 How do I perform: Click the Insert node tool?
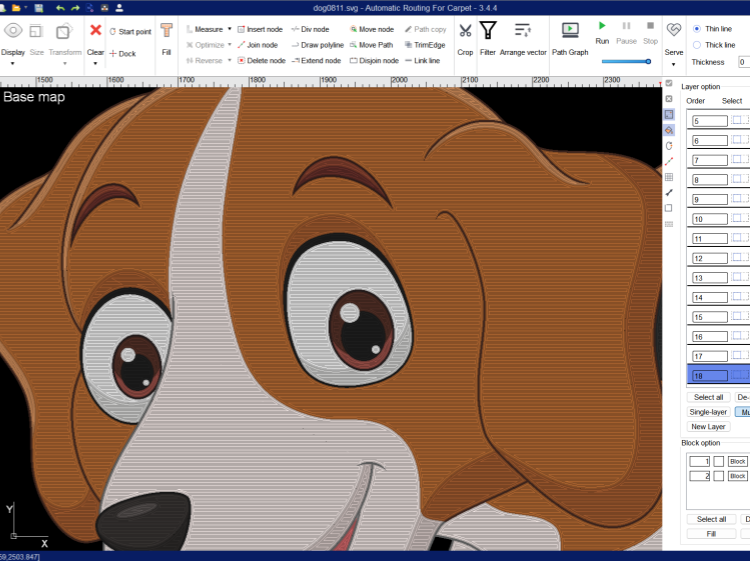pyautogui.click(x=260, y=30)
